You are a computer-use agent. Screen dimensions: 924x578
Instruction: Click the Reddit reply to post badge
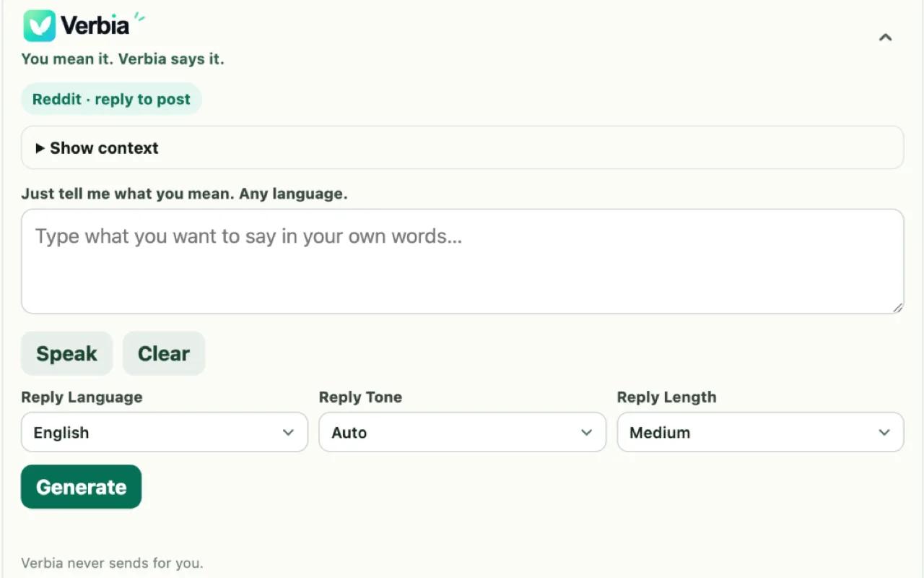[x=111, y=99]
